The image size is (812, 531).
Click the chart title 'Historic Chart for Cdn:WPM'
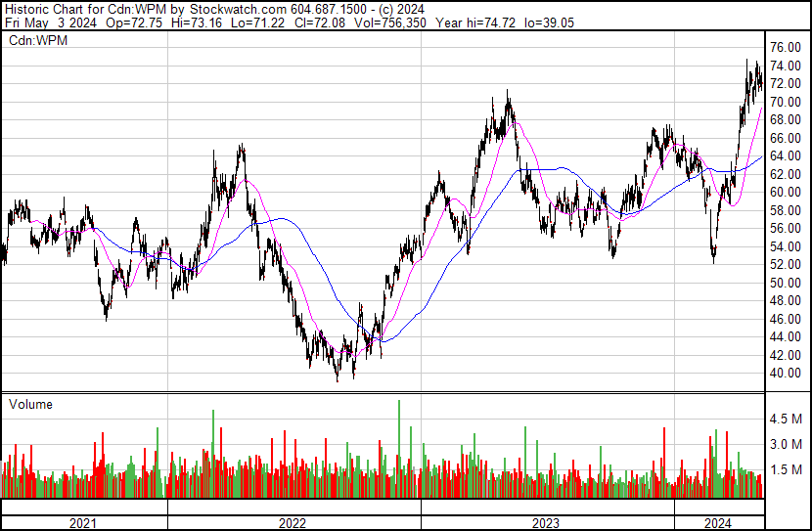tap(85, 10)
